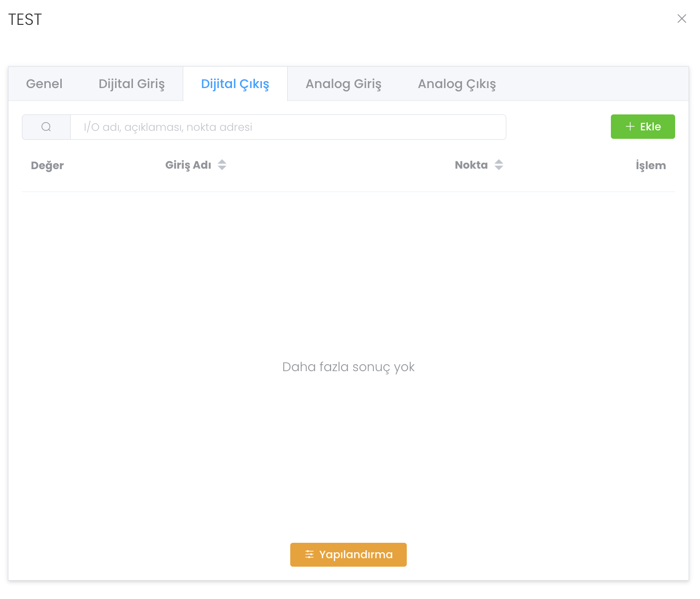Viewport: 700px width, 599px height.
Task: Sort Nokta descending with down arrow
Action: coord(499,168)
